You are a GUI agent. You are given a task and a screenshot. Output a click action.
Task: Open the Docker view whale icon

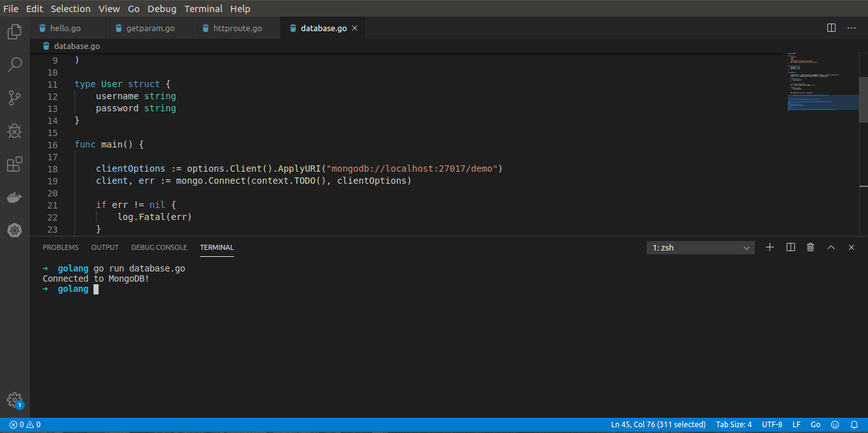click(x=15, y=198)
